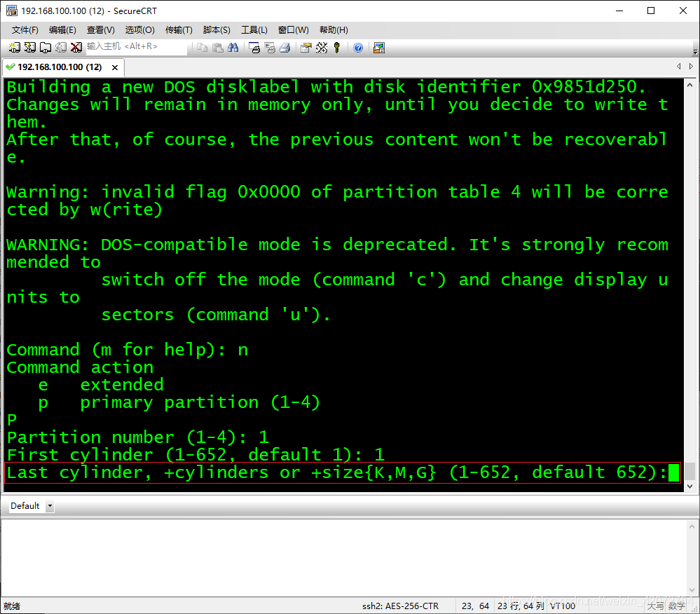
Task: Click the 23 行, 64 列 status entry
Action: [521, 606]
